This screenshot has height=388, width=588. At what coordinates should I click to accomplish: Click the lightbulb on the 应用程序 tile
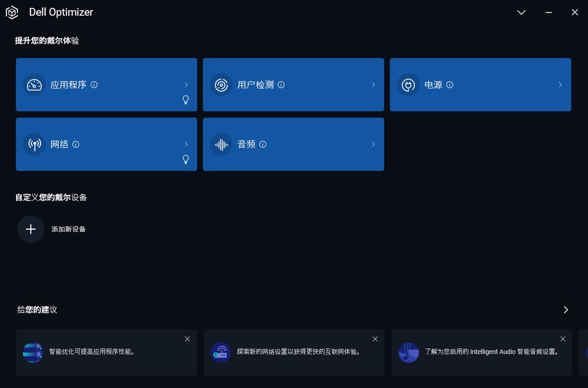click(186, 100)
